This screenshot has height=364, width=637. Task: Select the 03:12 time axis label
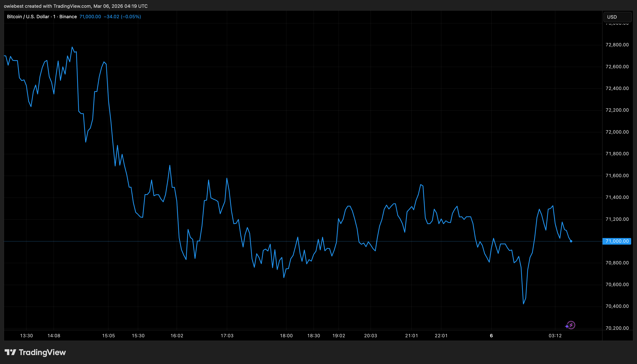click(555, 336)
